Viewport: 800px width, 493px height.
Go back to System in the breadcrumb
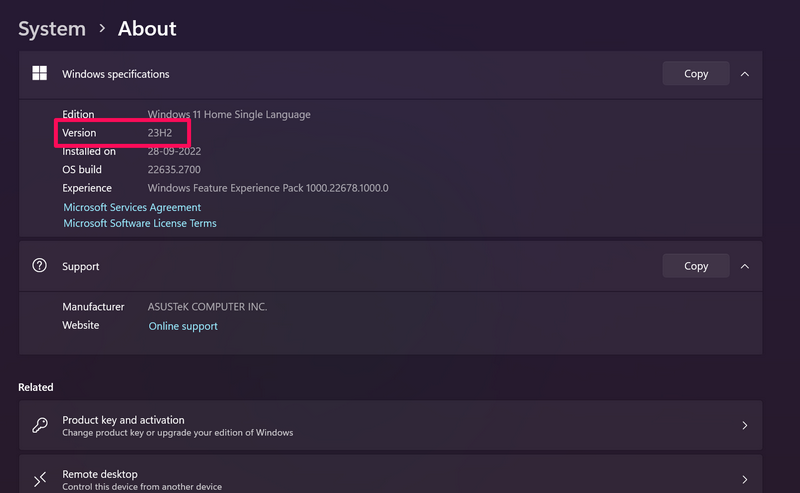click(x=52, y=29)
